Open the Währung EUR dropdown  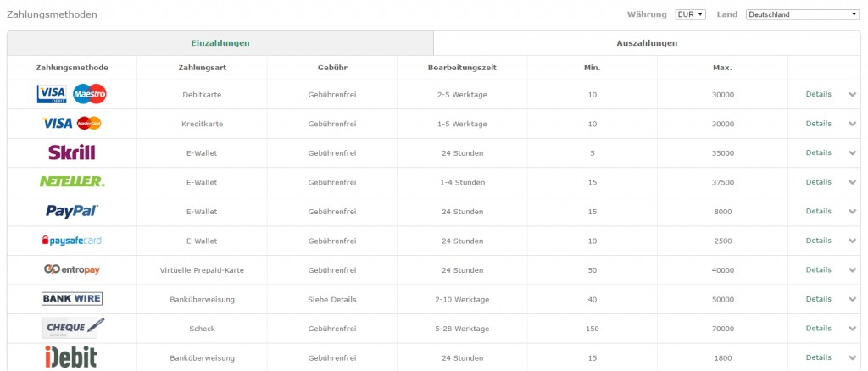click(691, 14)
